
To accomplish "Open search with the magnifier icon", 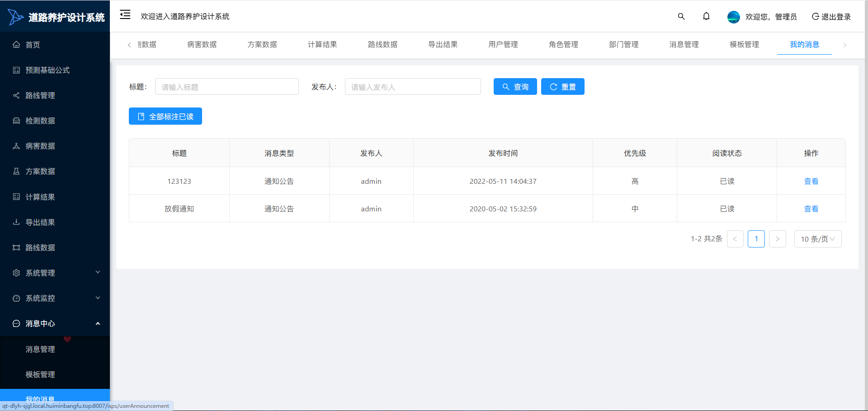I will (x=681, y=17).
